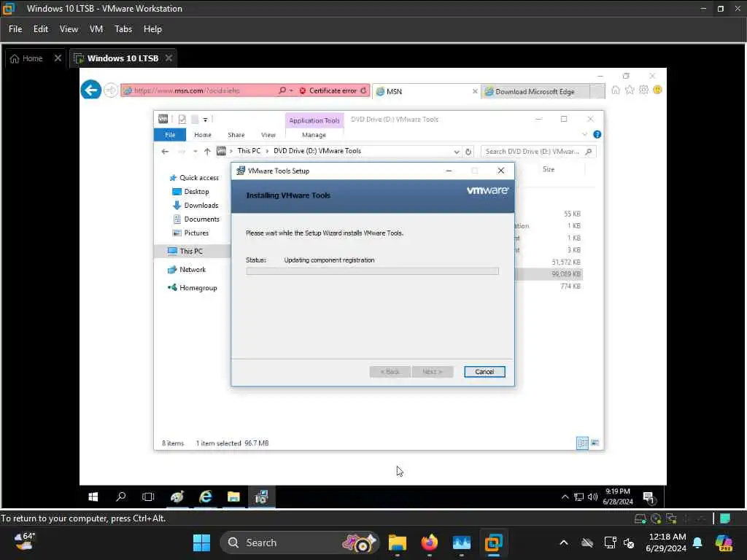Click the Explorer back navigation arrow
This screenshot has width=747, height=560.
(165, 152)
